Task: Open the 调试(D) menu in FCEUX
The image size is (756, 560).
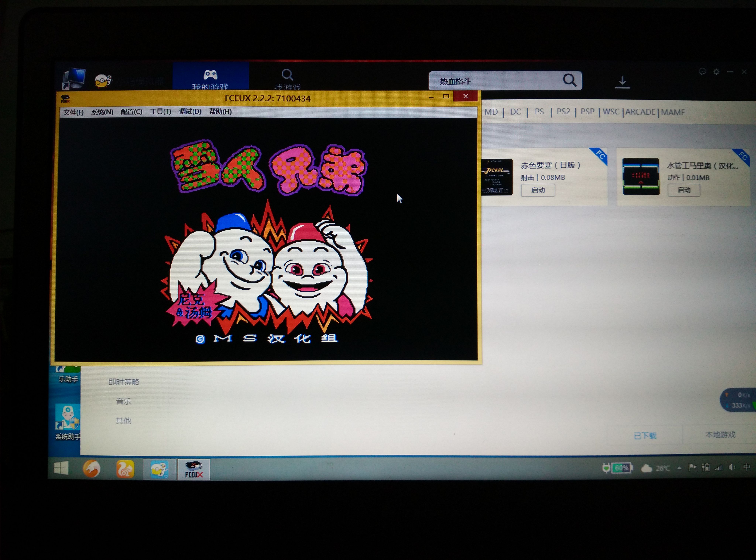Action: click(190, 112)
